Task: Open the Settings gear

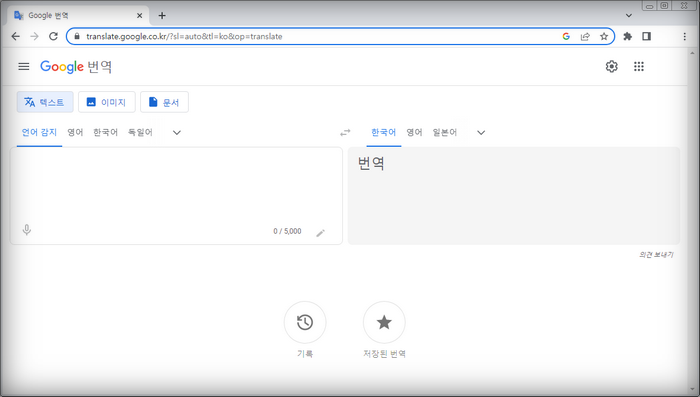Action: coord(611,67)
